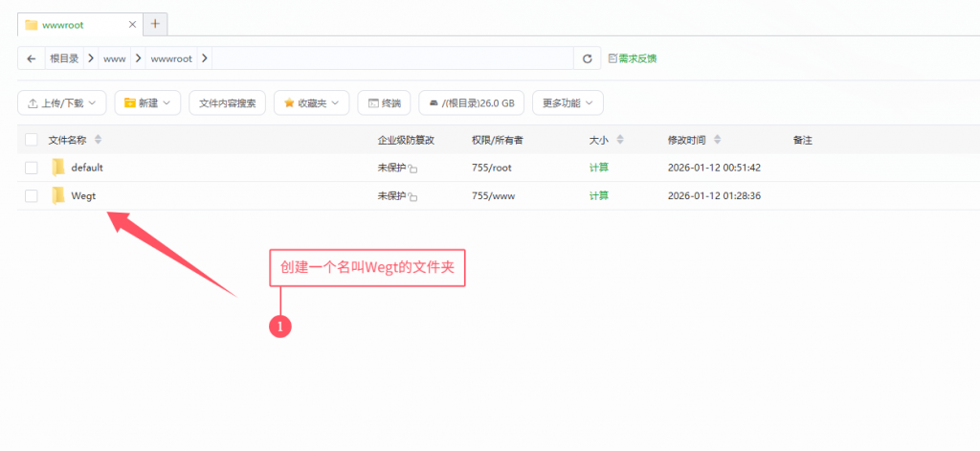Open the 需求反馈 feedback link

633,58
